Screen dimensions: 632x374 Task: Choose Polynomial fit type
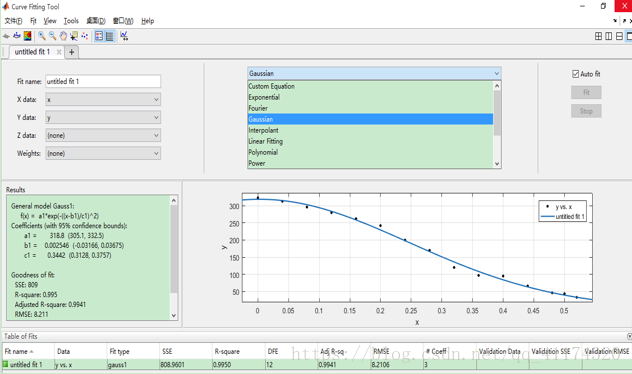pyautogui.click(x=370, y=152)
